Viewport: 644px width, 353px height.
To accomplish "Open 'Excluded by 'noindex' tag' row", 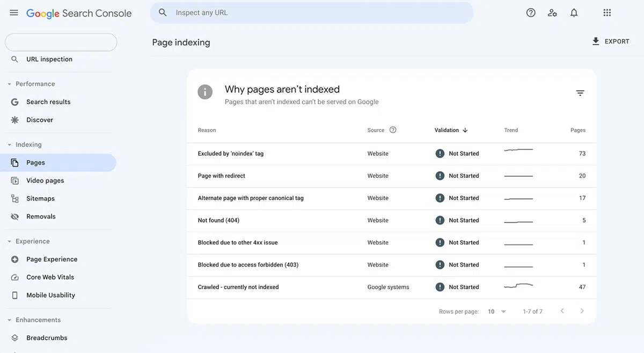I will click(391, 154).
